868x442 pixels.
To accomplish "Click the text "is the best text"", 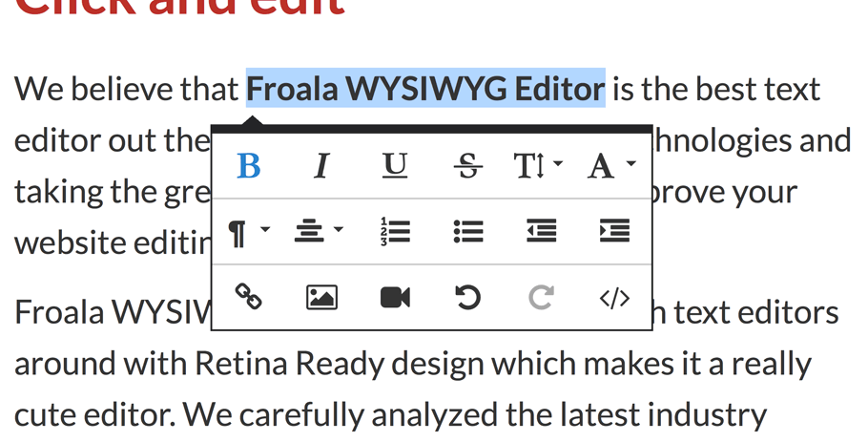I will click(x=716, y=89).
